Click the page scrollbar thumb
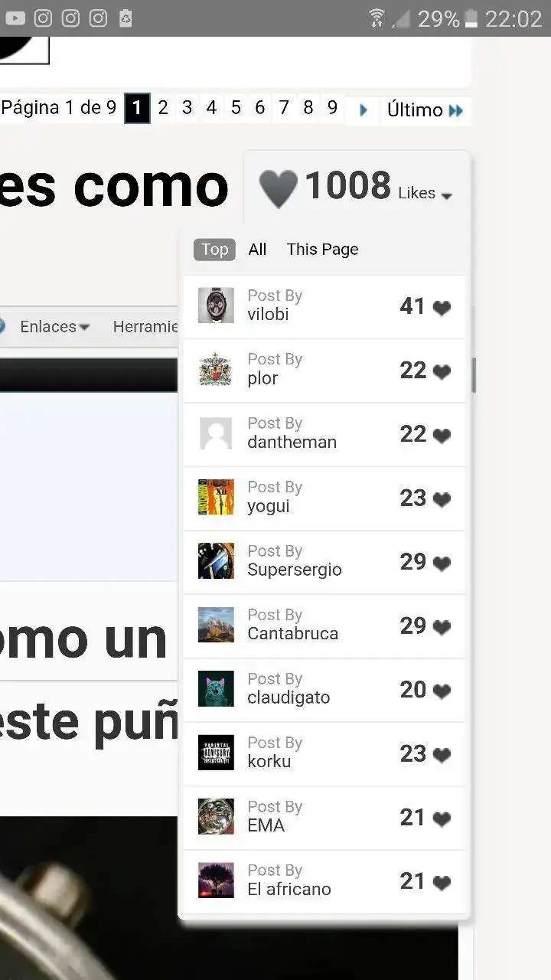Image resolution: width=551 pixels, height=980 pixels. coord(474,375)
